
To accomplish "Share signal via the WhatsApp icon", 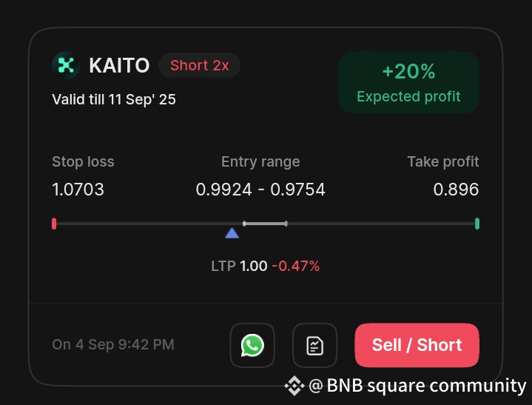I will tap(252, 345).
